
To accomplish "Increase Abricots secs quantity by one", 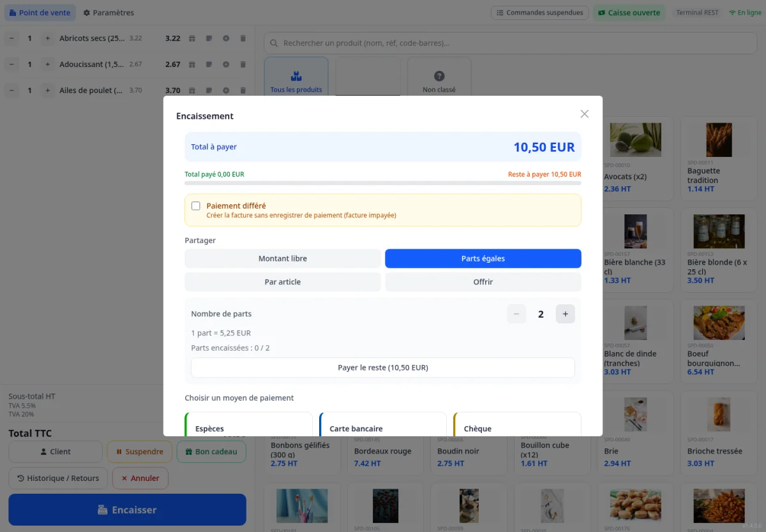I will [47, 38].
